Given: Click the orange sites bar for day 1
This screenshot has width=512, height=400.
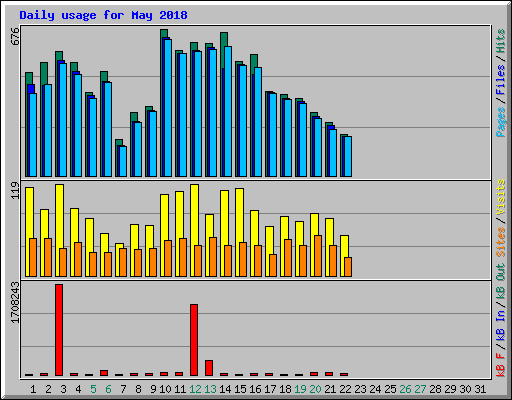Looking at the screenshot, I should click(33, 257).
